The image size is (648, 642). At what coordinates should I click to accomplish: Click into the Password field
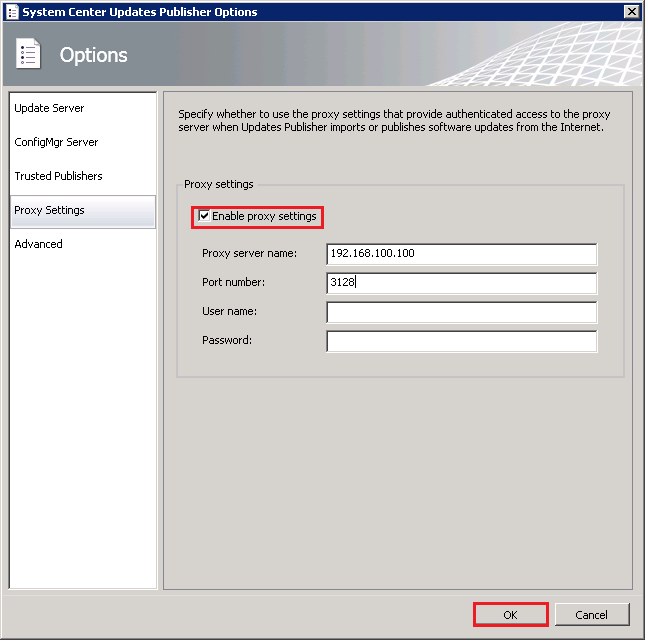coord(461,341)
